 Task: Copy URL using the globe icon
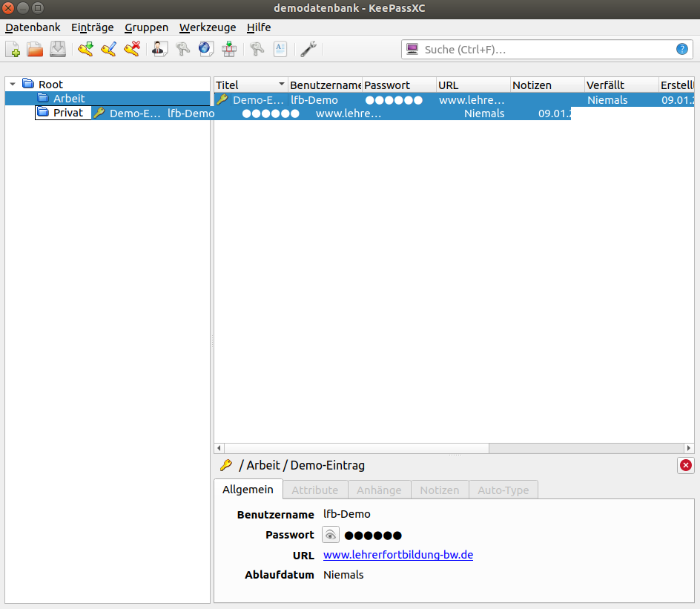pos(205,50)
